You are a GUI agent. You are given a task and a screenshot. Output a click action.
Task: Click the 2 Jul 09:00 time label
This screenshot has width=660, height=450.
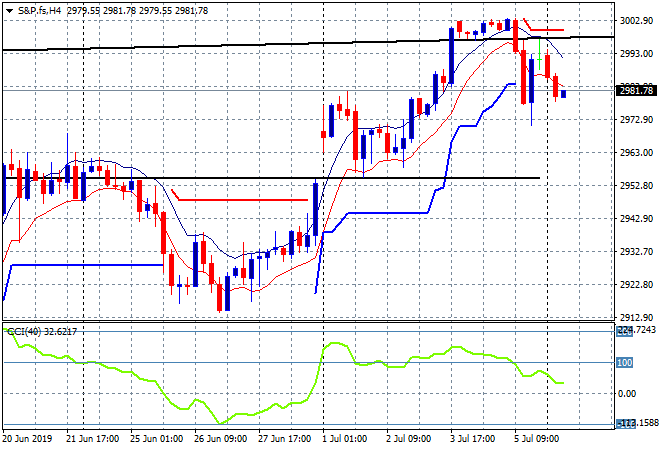tap(409, 439)
